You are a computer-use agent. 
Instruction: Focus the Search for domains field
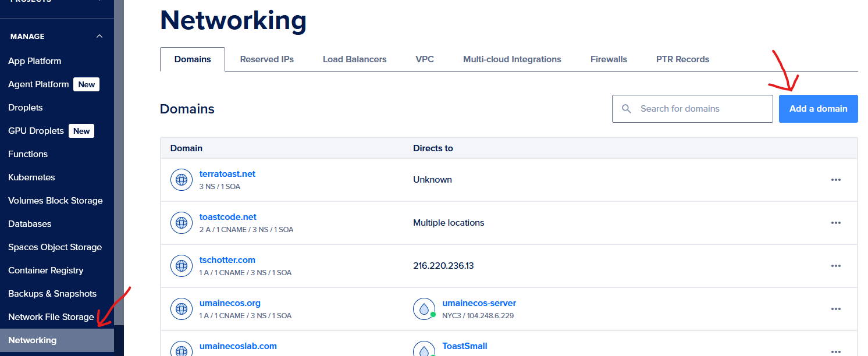point(692,109)
